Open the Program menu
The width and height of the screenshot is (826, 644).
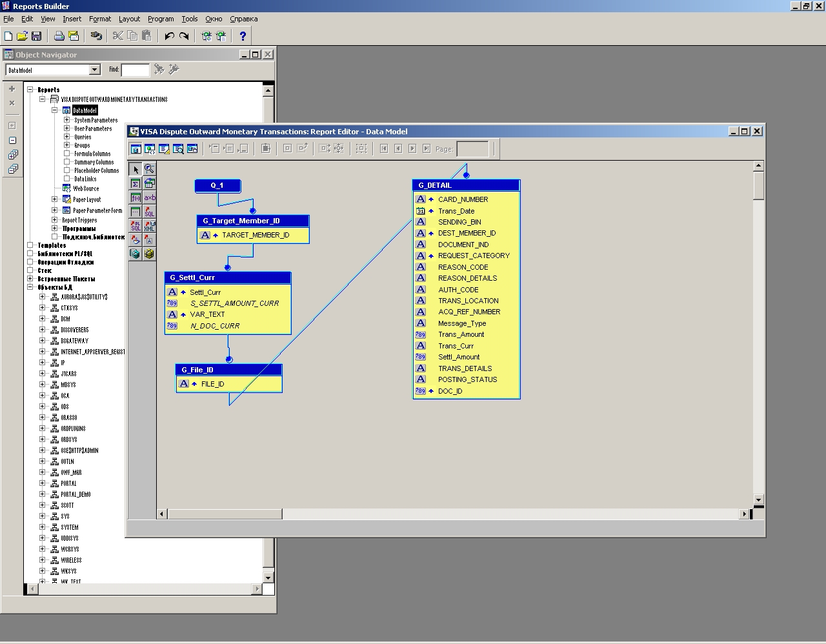click(161, 19)
